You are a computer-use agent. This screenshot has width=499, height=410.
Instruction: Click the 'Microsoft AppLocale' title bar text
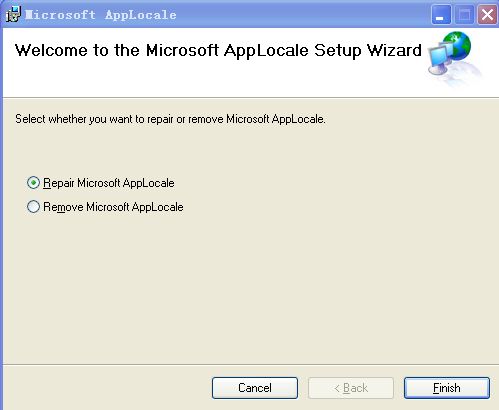(101, 15)
